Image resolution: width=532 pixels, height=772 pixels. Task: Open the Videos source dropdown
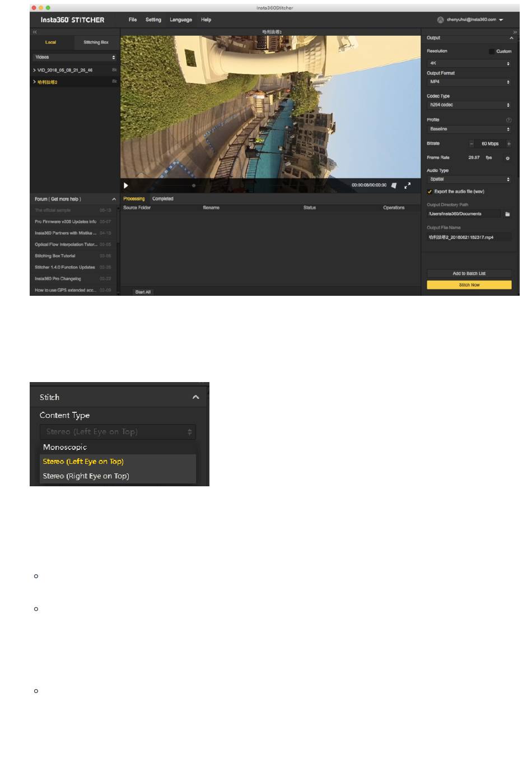(74, 57)
